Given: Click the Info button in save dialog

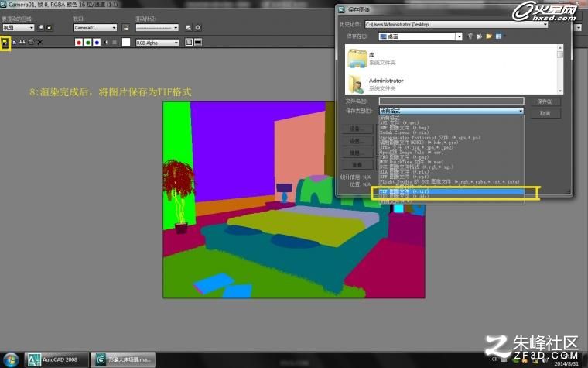Looking at the screenshot, I should coord(357,153).
